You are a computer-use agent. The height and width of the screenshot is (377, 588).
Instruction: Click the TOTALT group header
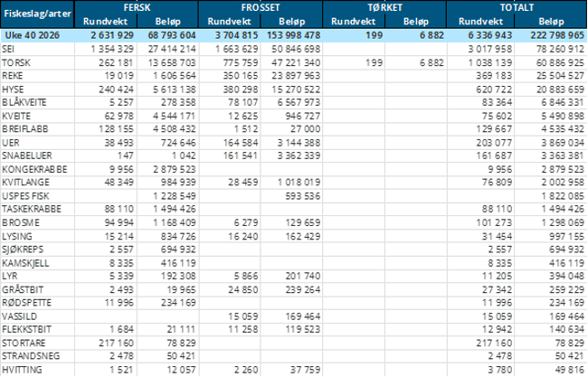click(517, 7)
